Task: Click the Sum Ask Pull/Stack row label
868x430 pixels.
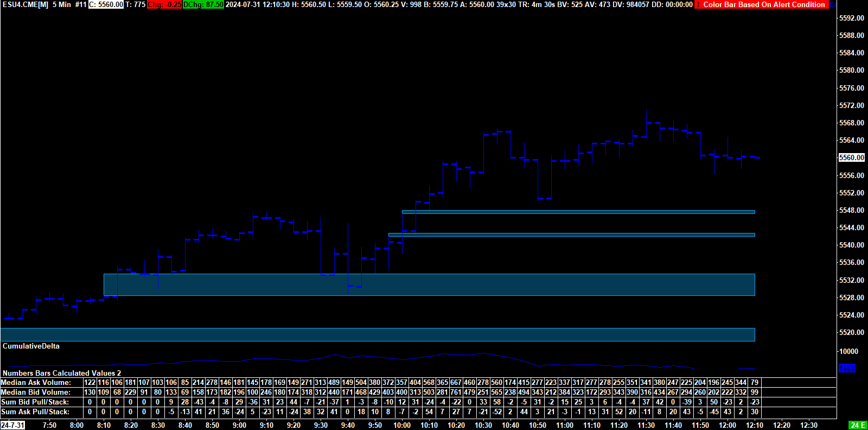Action: [x=35, y=412]
